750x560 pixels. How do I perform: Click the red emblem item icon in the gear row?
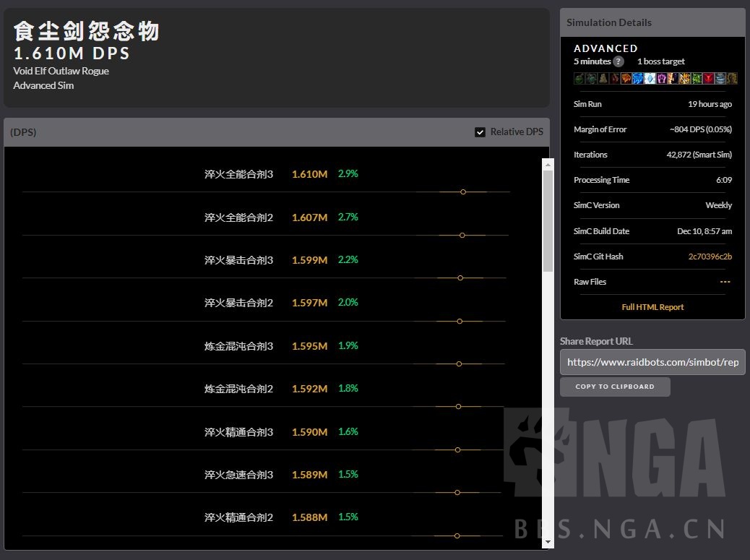point(707,79)
